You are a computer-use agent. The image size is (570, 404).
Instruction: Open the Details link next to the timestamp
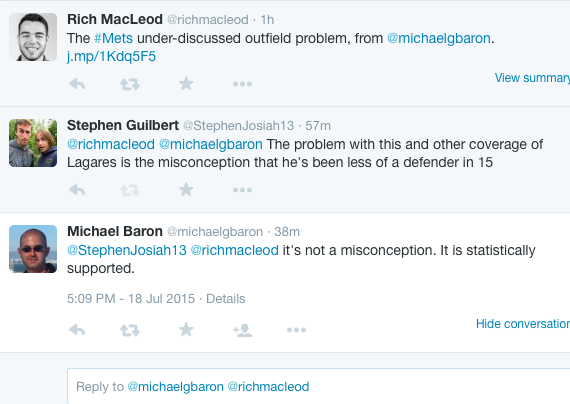[226, 299]
